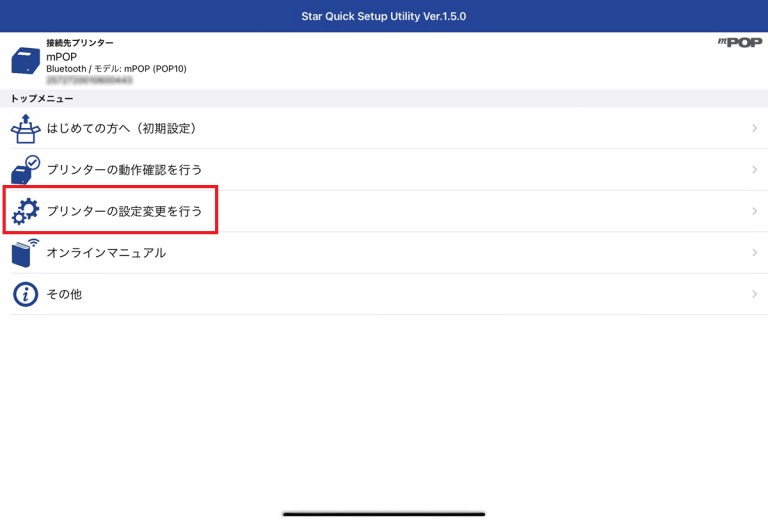
Task: Tap the book icon for online manual
Action: pyautogui.click(x=25, y=253)
